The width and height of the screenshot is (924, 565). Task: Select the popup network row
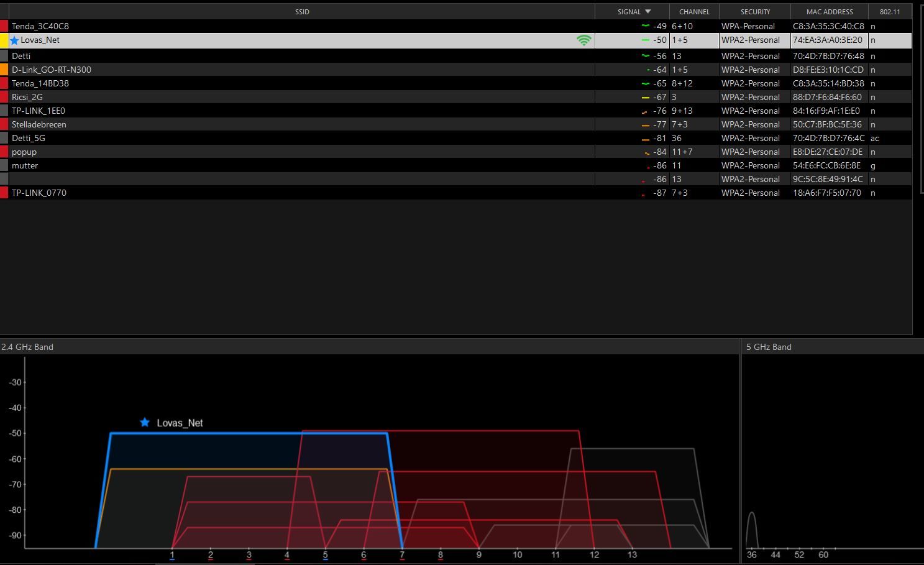456,152
